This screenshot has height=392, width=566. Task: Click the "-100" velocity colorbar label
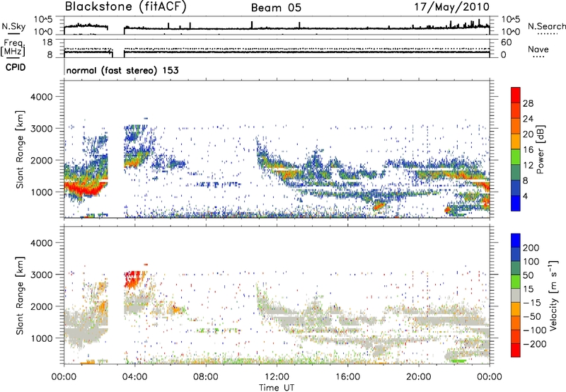[x=534, y=330]
